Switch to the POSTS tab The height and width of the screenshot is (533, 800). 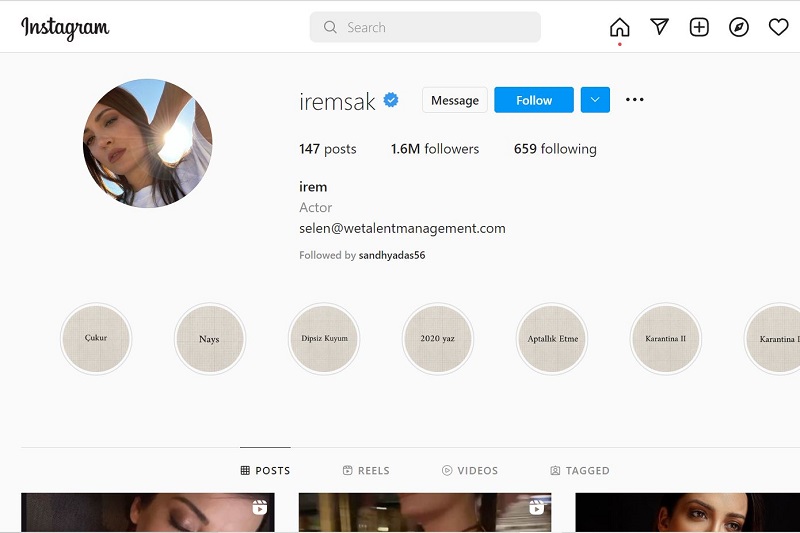(x=265, y=470)
